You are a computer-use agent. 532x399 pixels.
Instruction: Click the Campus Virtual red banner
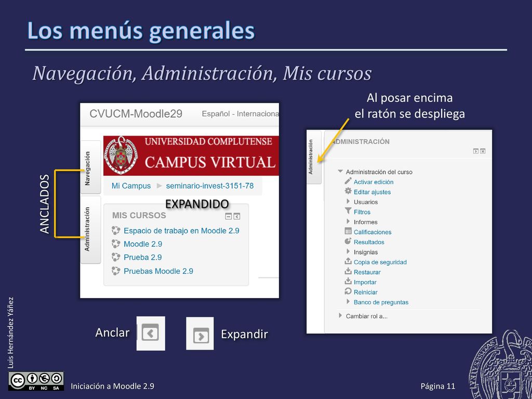tap(191, 155)
